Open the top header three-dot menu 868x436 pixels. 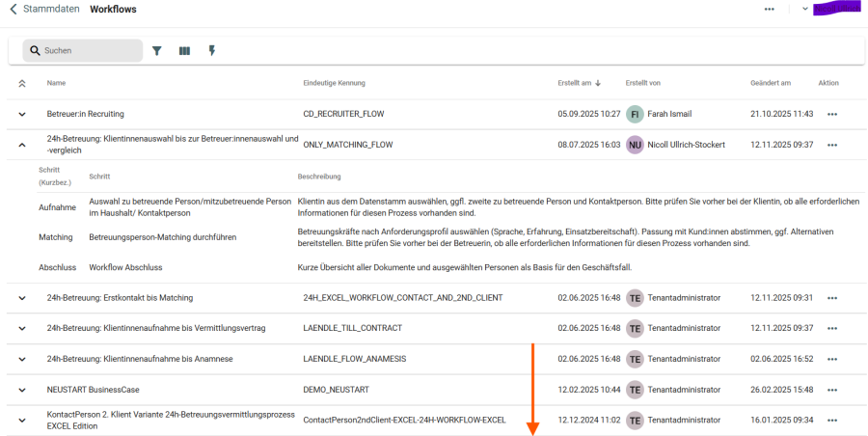click(x=770, y=9)
